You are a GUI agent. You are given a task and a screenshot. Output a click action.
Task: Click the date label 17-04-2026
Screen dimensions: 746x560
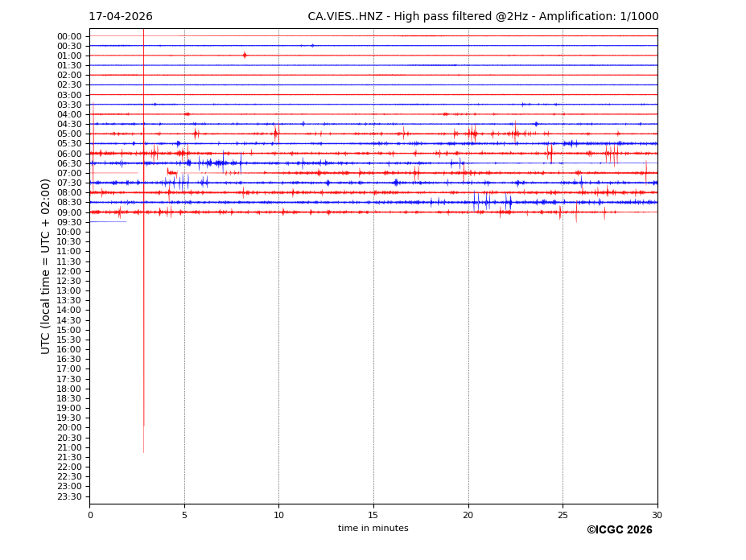click(121, 17)
